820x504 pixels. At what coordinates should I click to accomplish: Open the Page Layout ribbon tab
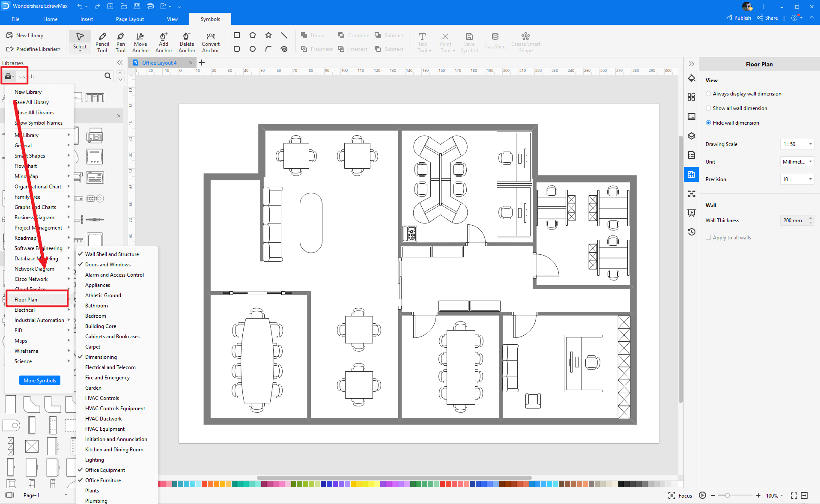click(x=130, y=19)
